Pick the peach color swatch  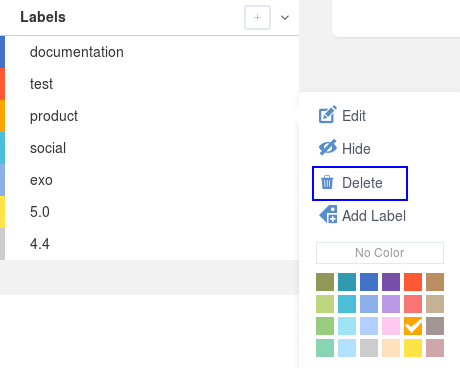(391, 348)
